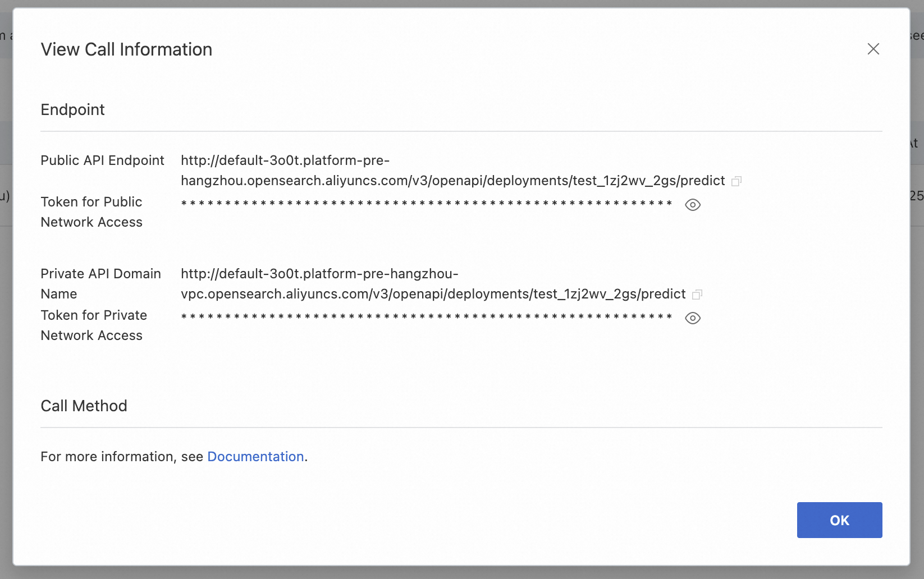Viewport: 924px width, 579px height.
Task: Copy the Public API Endpoint URL
Action: tap(737, 181)
